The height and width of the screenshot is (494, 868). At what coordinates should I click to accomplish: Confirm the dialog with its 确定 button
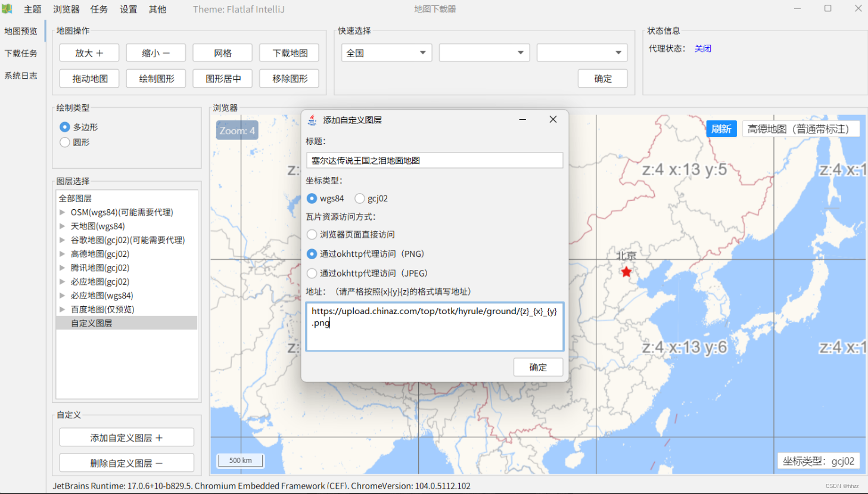pos(539,367)
